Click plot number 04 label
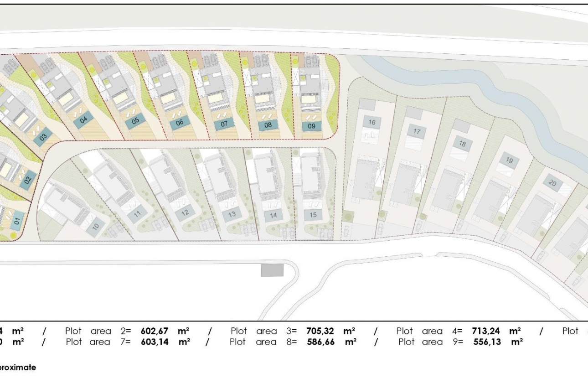 tap(83, 121)
